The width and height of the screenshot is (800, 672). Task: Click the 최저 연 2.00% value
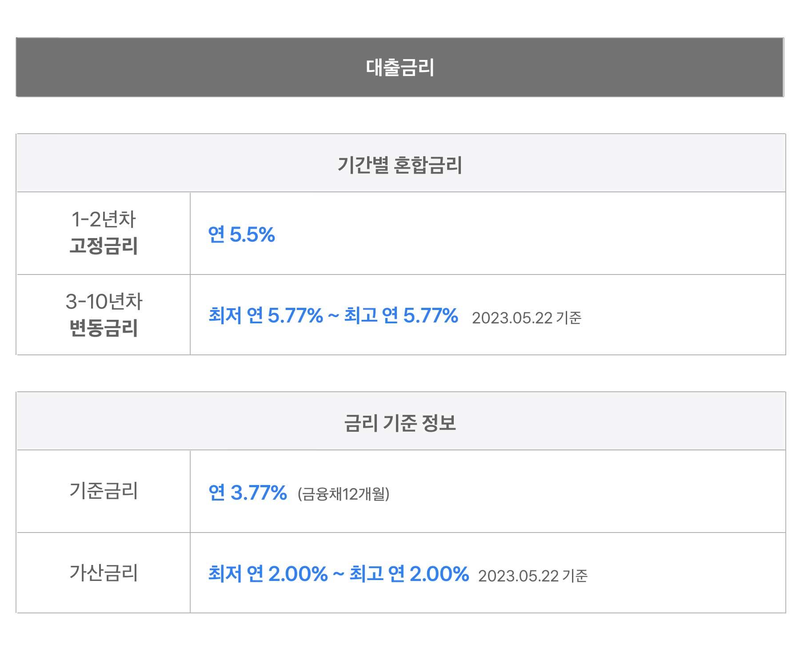[268, 574]
